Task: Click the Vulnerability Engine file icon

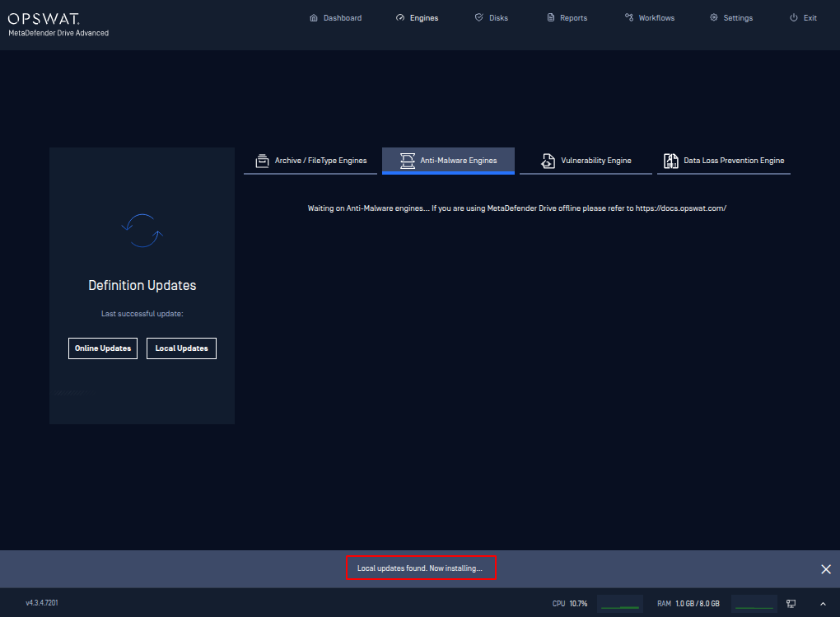Action: coord(548,161)
